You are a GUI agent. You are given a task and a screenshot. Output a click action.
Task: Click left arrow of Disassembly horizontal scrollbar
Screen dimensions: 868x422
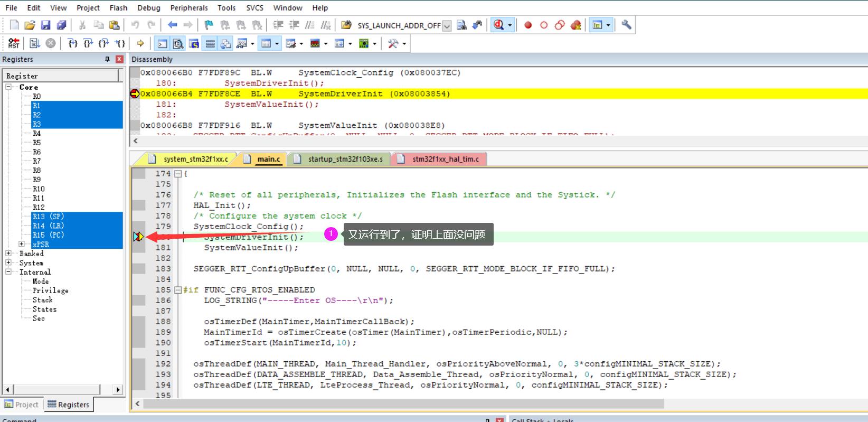pos(136,141)
